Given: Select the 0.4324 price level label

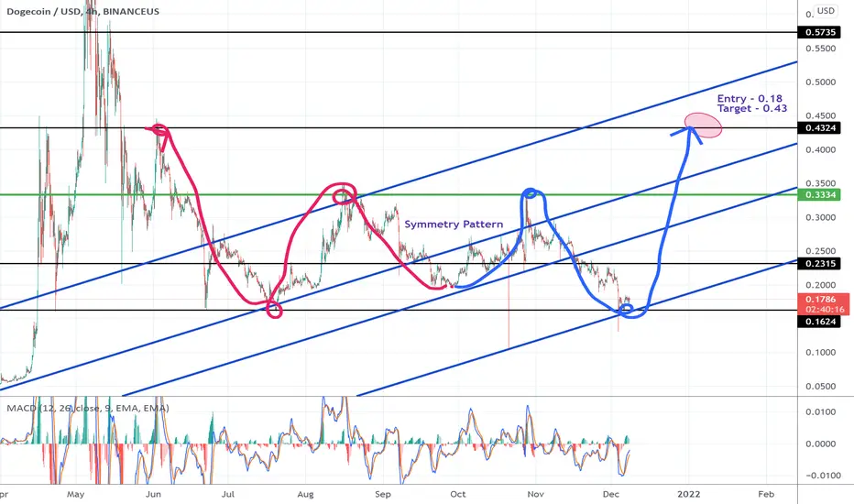Looking at the screenshot, I should pyautogui.click(x=820, y=128).
